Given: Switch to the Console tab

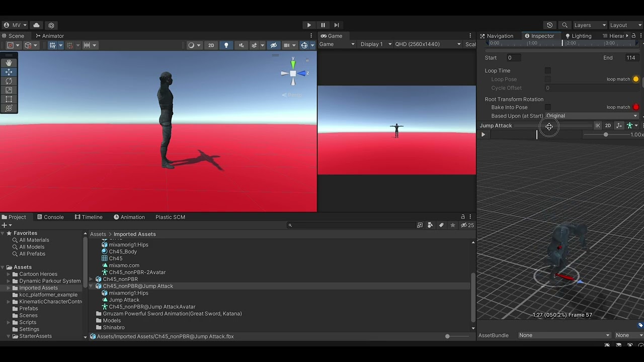Looking at the screenshot, I should click(50, 217).
